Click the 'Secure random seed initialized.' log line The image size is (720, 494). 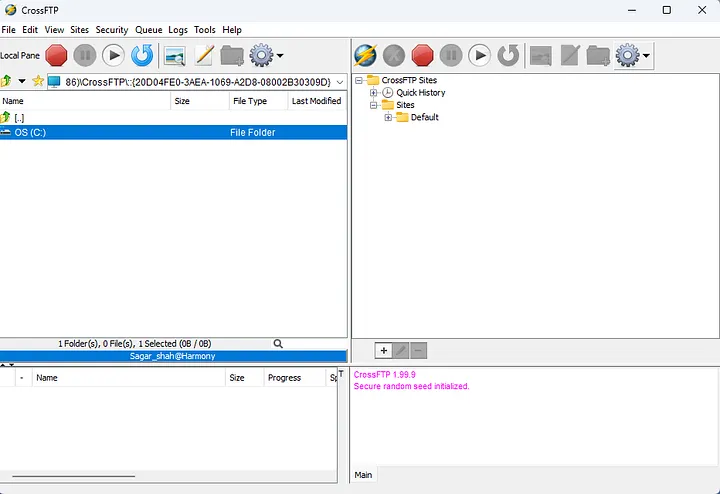[411, 387]
